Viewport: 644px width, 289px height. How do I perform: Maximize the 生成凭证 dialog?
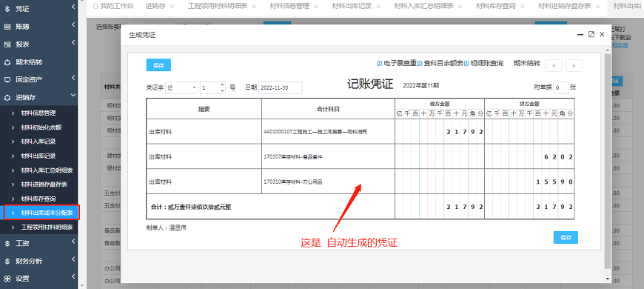(x=591, y=35)
